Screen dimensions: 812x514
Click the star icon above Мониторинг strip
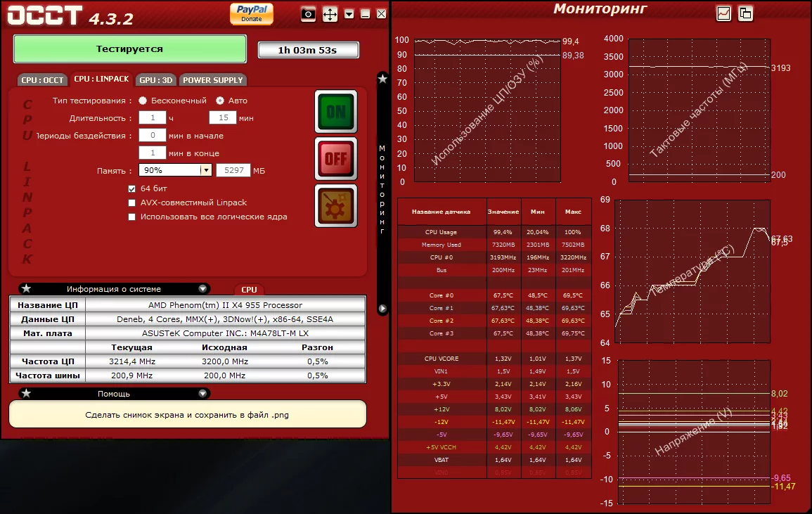pos(382,79)
